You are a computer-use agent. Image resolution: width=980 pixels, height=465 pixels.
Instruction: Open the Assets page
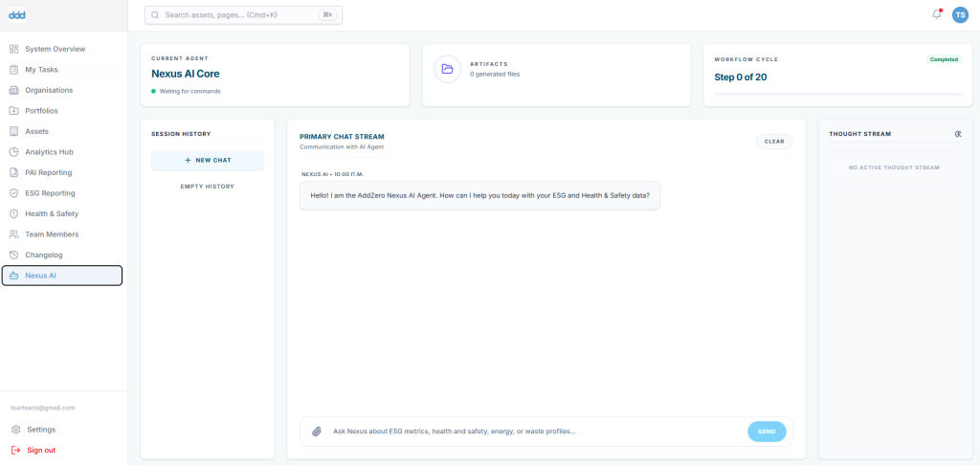pos(62,131)
